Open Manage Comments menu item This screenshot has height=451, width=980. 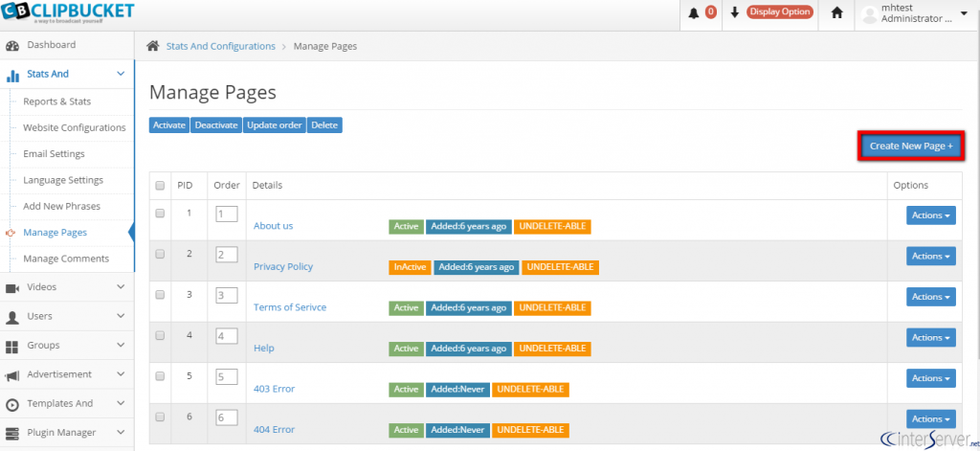click(66, 259)
